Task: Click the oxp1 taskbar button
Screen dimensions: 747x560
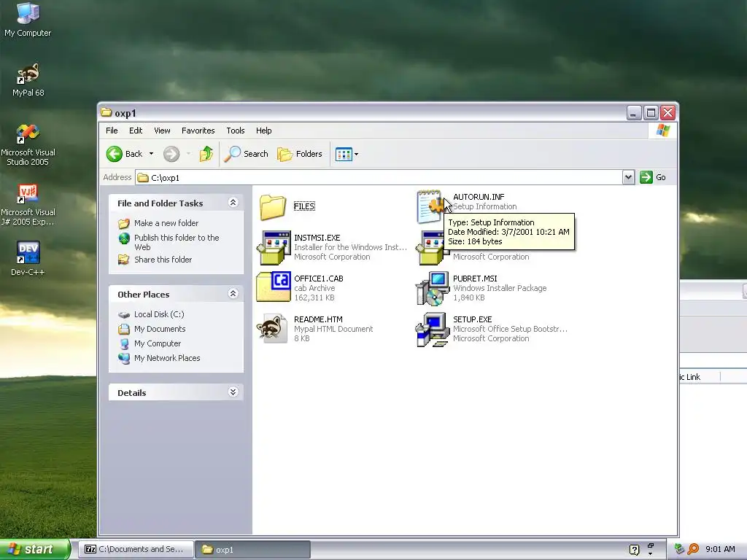Action: click(x=253, y=550)
